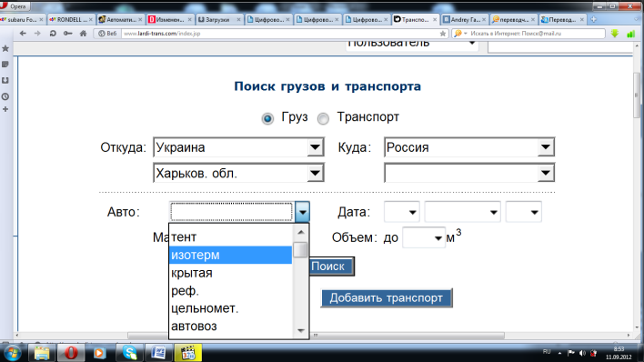
Task: Select the Транспорт radio button
Action: click(323, 119)
